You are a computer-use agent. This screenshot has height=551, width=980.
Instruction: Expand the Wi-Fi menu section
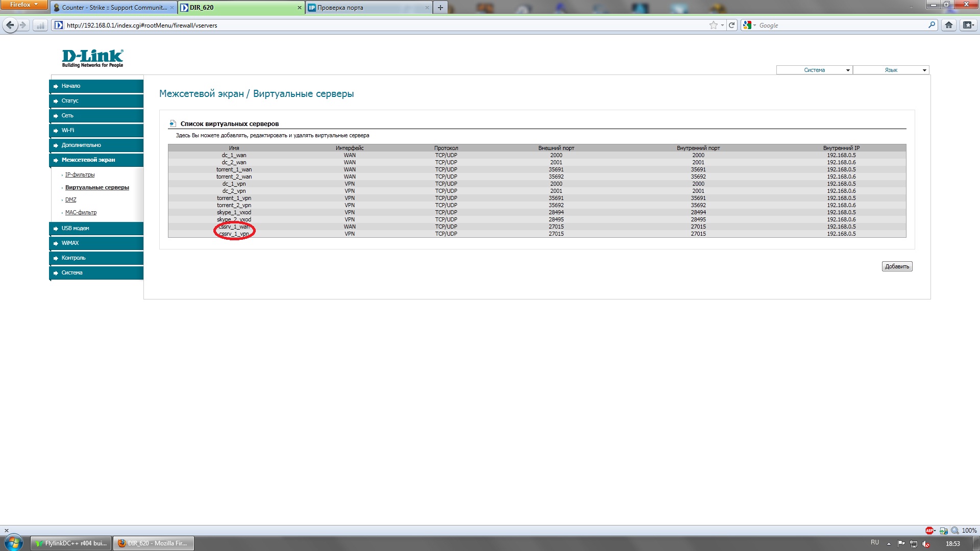(97, 131)
